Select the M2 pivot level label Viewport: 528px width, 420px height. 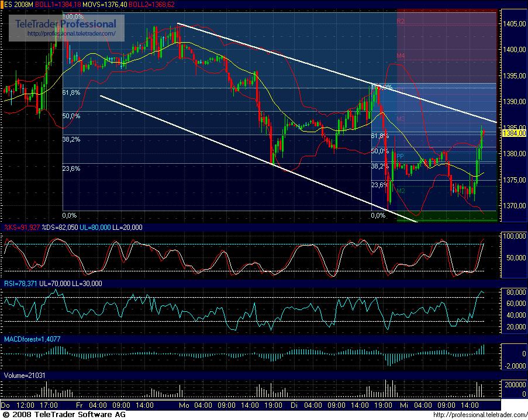click(x=401, y=191)
